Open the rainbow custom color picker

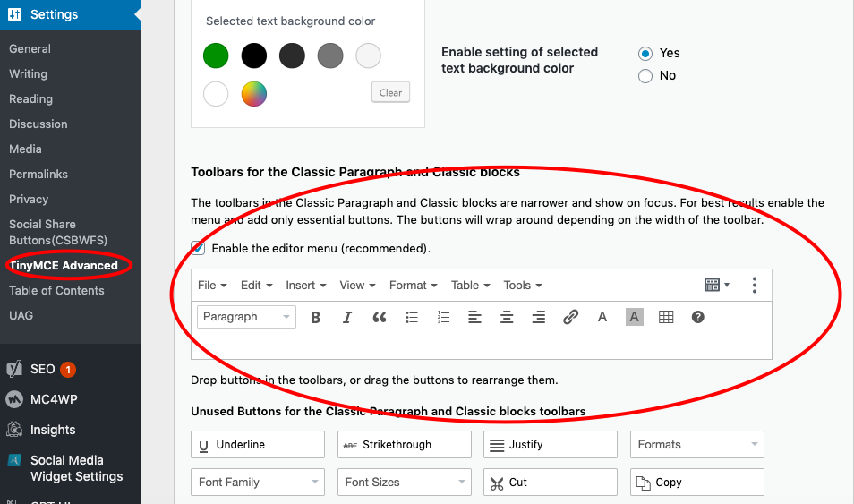click(x=254, y=94)
